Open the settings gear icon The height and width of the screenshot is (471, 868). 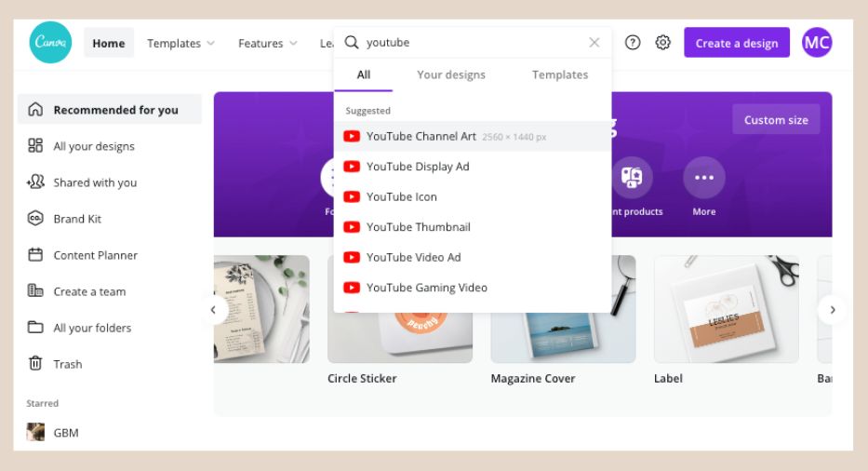pyautogui.click(x=662, y=43)
